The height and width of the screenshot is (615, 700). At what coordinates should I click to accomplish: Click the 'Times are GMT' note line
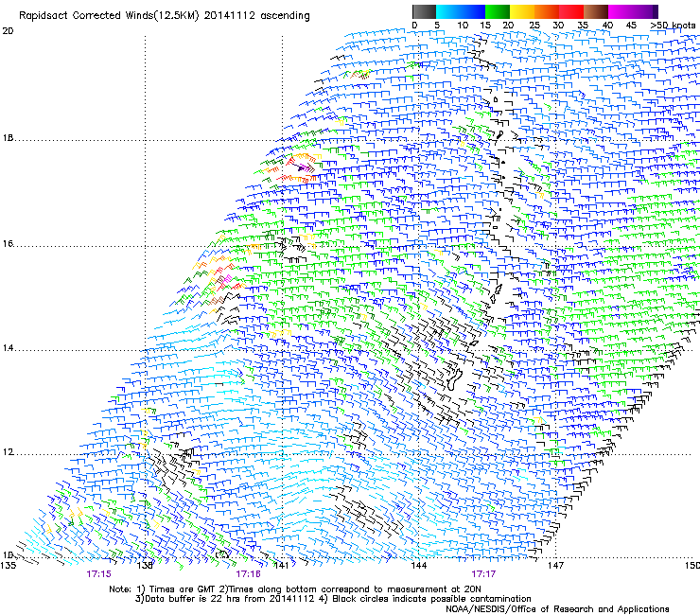point(295,589)
